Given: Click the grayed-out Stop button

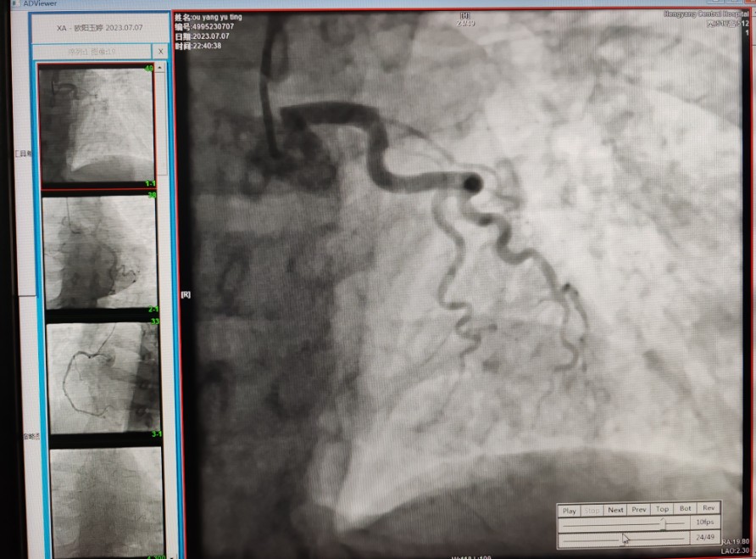Looking at the screenshot, I should pyautogui.click(x=592, y=511).
